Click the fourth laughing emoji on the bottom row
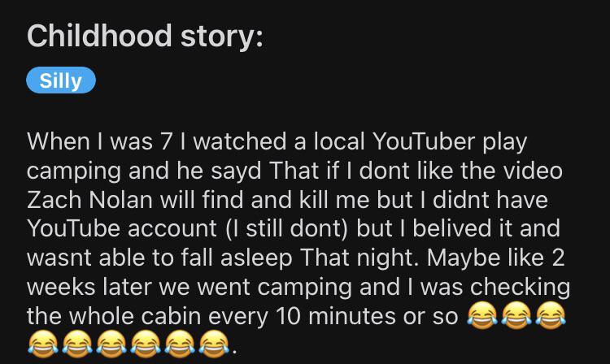 (146, 344)
